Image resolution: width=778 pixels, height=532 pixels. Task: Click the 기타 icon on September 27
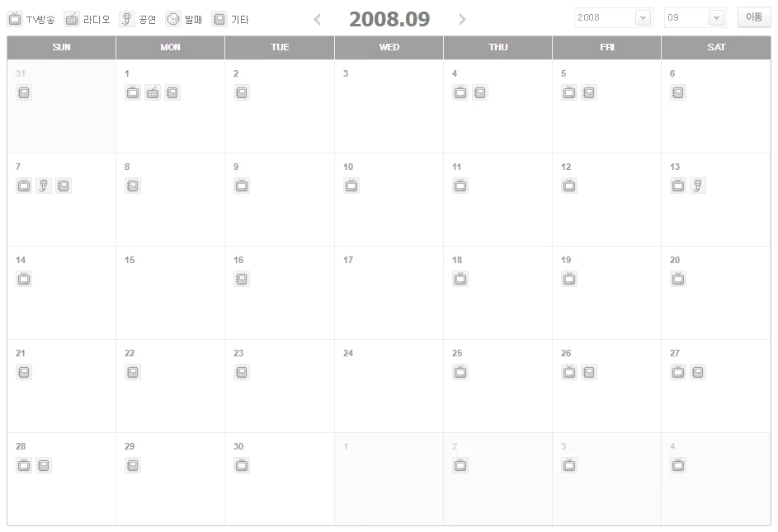click(x=698, y=372)
